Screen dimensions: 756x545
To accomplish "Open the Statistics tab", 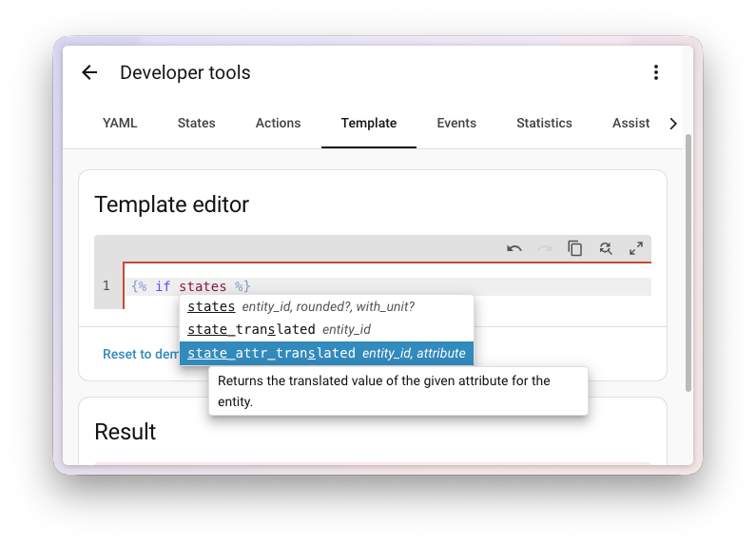I will coord(544,124).
